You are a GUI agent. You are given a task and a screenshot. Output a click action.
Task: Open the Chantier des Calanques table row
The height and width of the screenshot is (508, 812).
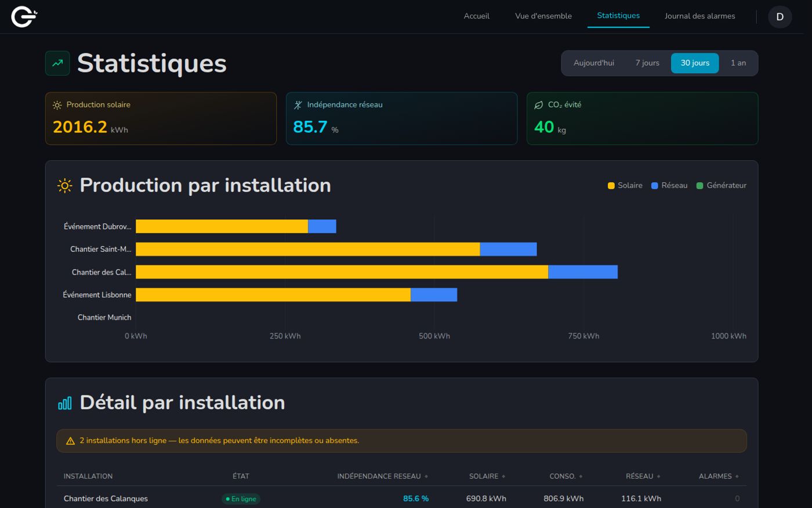click(x=401, y=499)
